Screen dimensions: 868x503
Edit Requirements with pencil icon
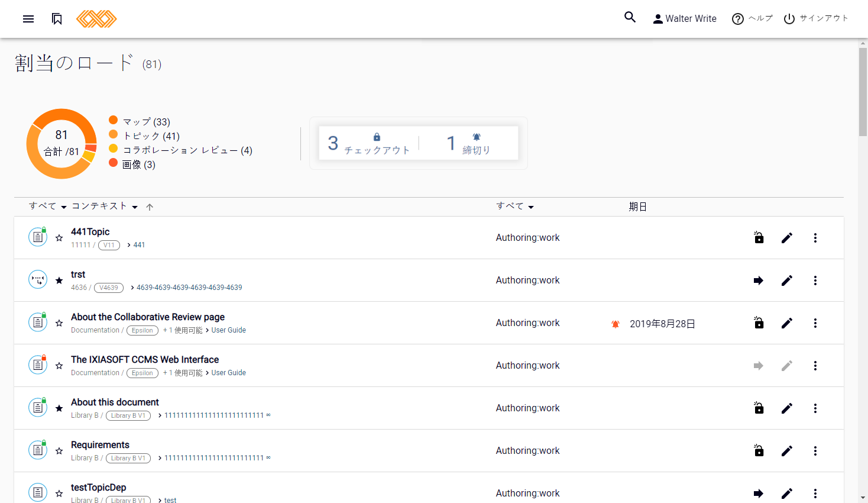pyautogui.click(x=787, y=451)
